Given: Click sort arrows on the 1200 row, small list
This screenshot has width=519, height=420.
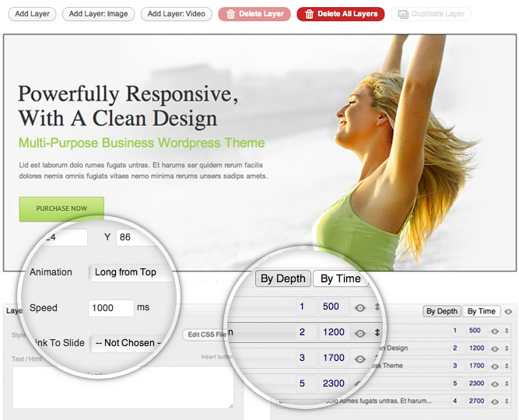Looking at the screenshot, I should click(x=507, y=348).
